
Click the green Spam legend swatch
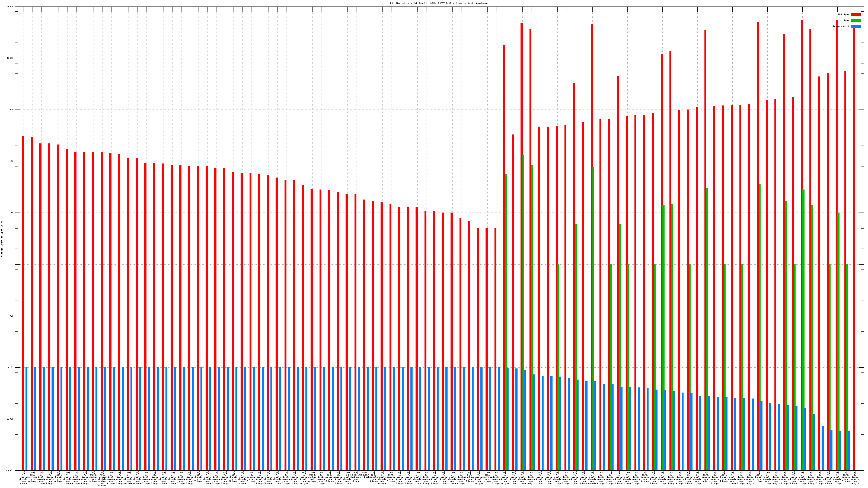coord(856,21)
